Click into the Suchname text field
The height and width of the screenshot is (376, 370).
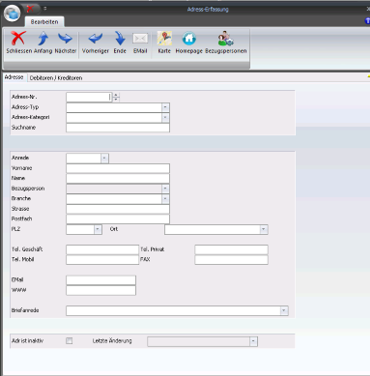tap(118, 128)
